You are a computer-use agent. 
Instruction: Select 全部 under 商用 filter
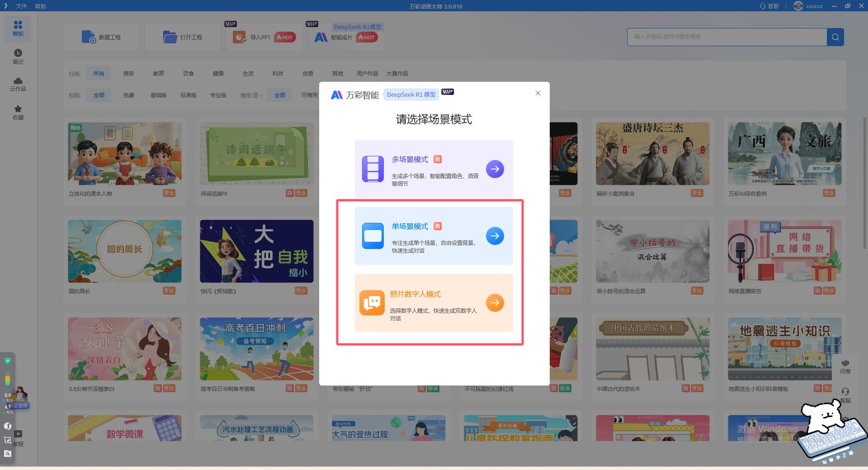click(280, 95)
